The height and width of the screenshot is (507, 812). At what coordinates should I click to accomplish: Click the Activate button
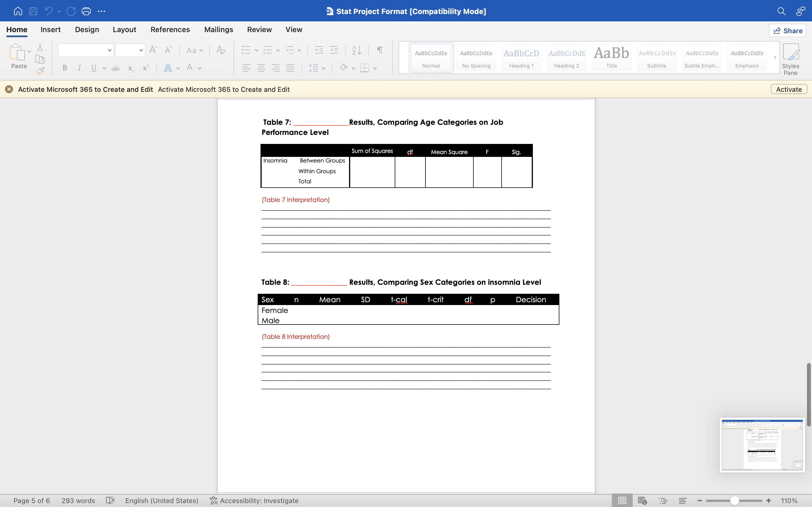[x=789, y=89]
